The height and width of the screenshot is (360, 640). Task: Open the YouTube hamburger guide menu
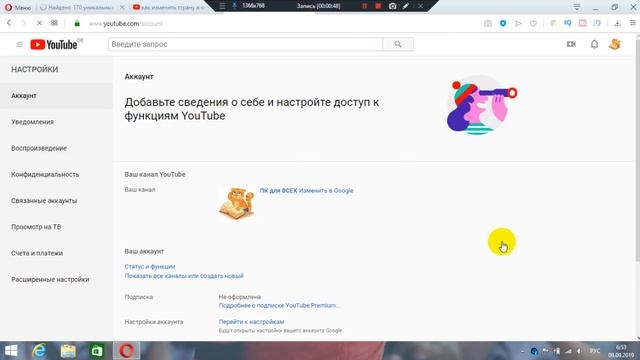point(19,44)
